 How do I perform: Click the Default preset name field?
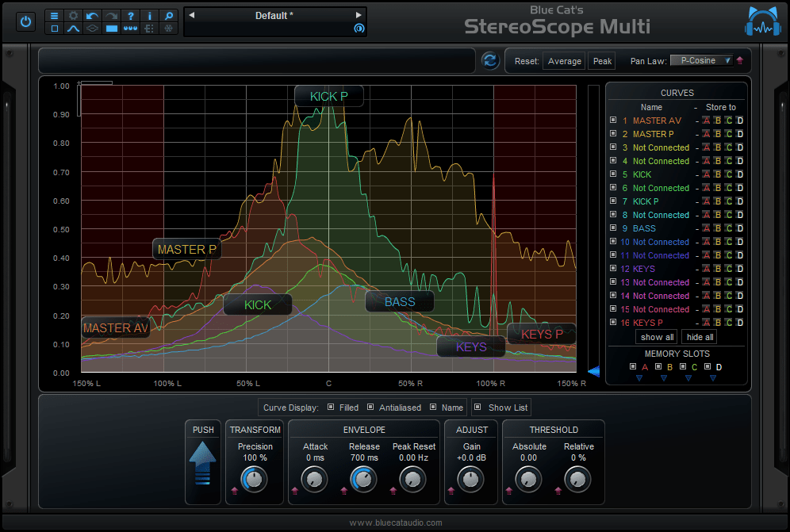[x=274, y=14]
